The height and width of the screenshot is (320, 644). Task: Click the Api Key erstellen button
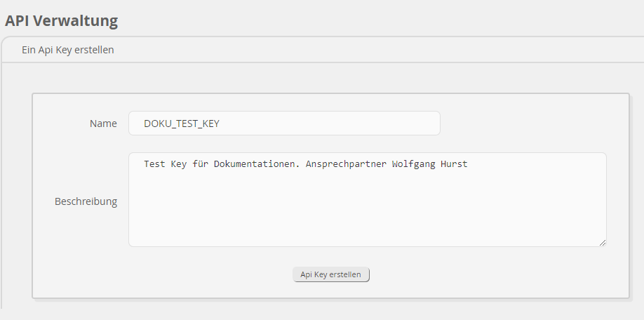click(330, 274)
